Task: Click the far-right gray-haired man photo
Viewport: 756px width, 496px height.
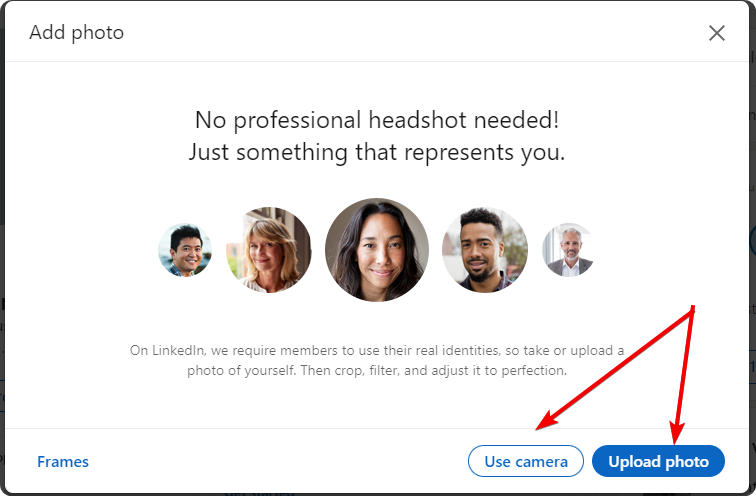Action: (568, 250)
